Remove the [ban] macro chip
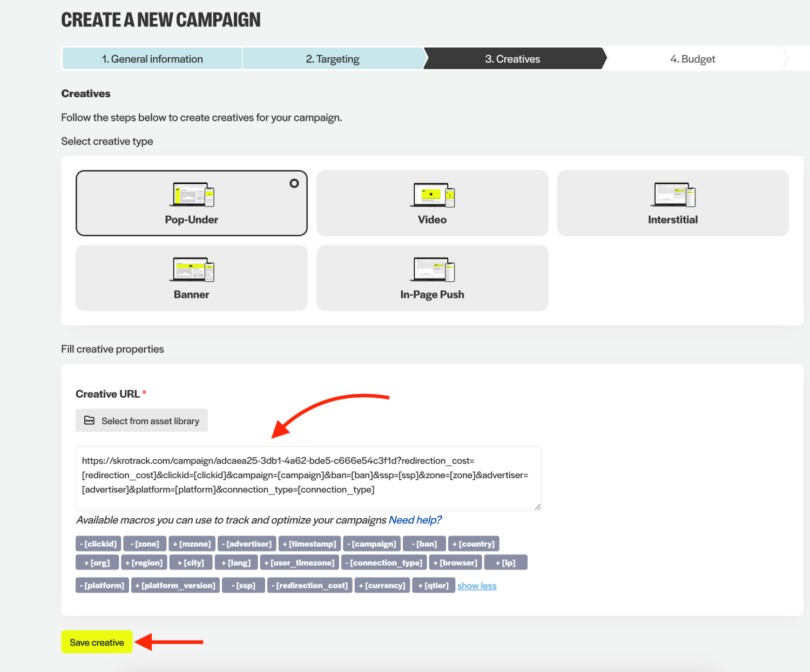Image resolution: width=810 pixels, height=672 pixels. (424, 544)
